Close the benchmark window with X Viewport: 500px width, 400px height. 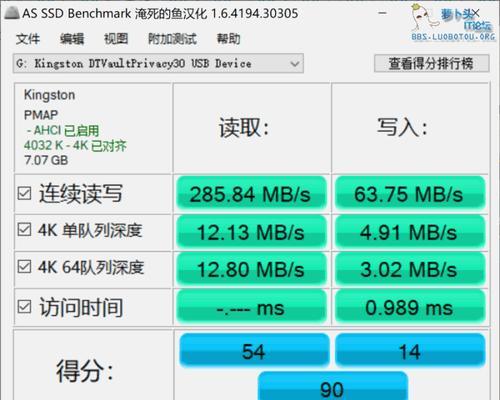476,13
